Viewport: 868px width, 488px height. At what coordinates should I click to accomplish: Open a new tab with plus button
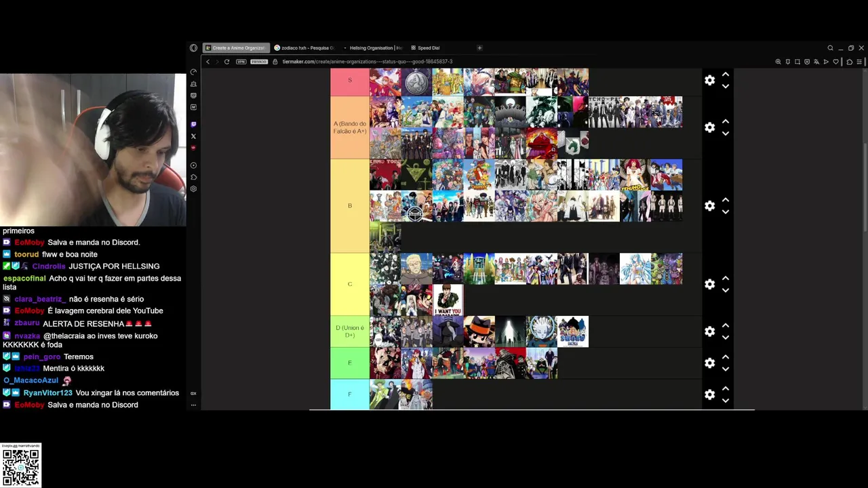tap(479, 48)
